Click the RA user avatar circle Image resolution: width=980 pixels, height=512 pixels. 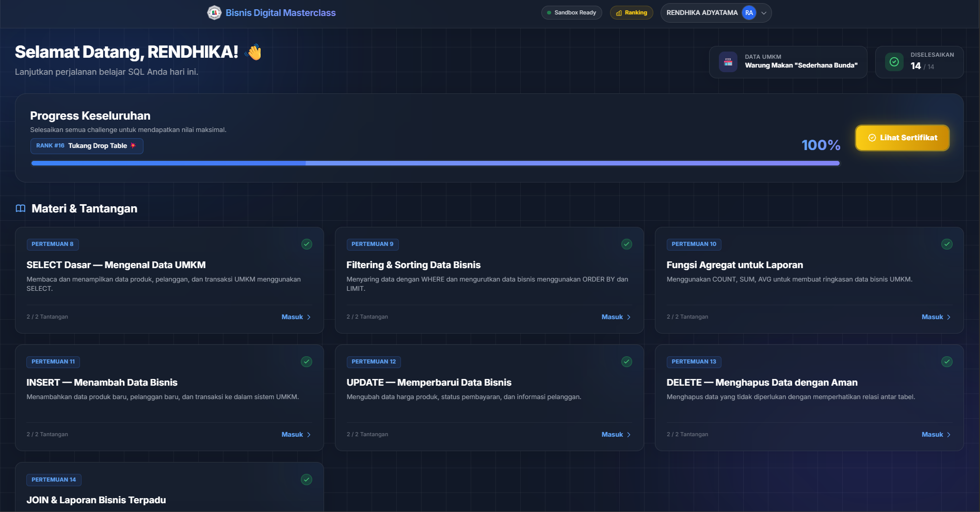click(749, 13)
